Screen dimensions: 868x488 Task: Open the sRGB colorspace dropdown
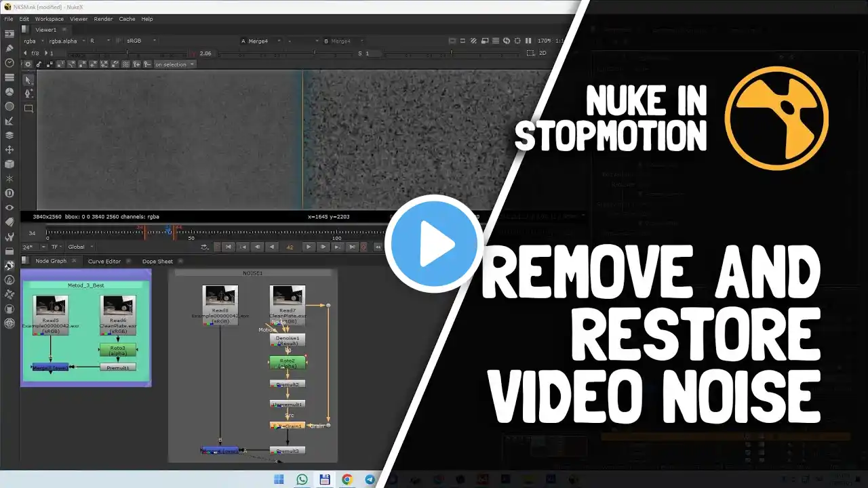click(141, 41)
